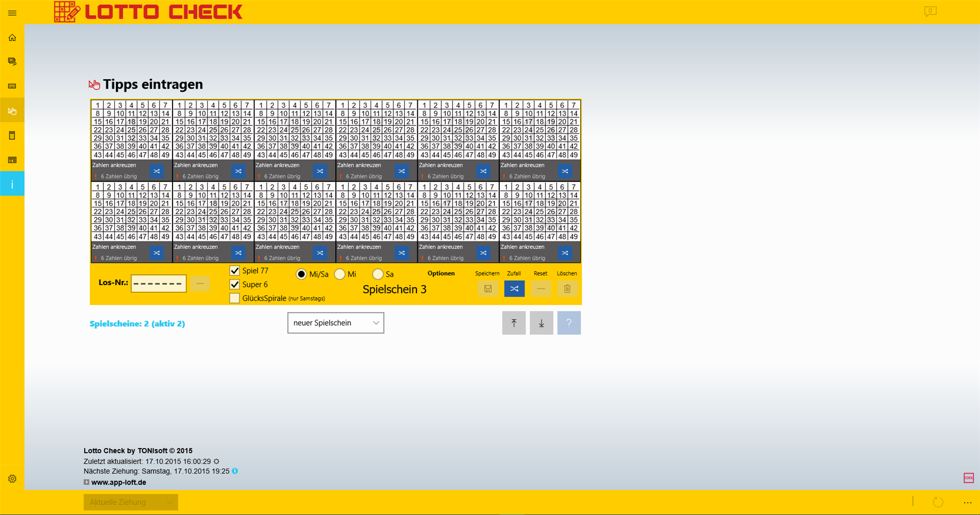Click the move-to-top arrow button
This screenshot has width=980, height=515.
click(514, 323)
